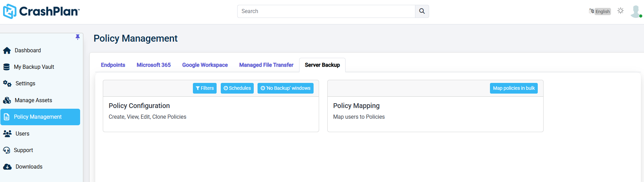
Task: Click the Filters button
Action: 205,88
